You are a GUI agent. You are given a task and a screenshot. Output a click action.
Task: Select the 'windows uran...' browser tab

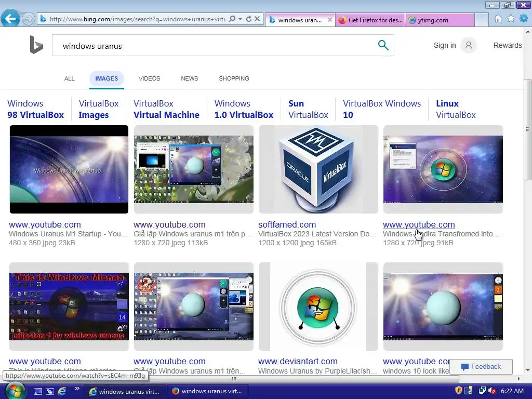click(x=300, y=20)
